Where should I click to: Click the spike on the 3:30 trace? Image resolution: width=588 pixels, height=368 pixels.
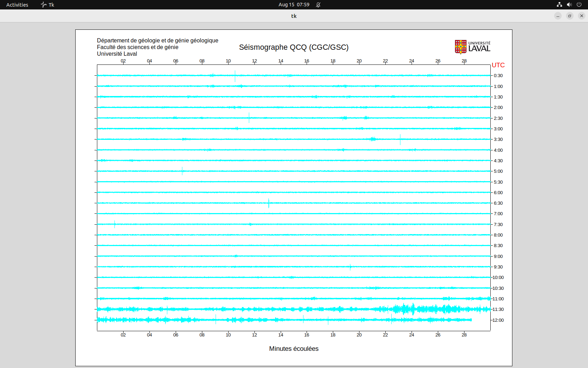[400, 139]
